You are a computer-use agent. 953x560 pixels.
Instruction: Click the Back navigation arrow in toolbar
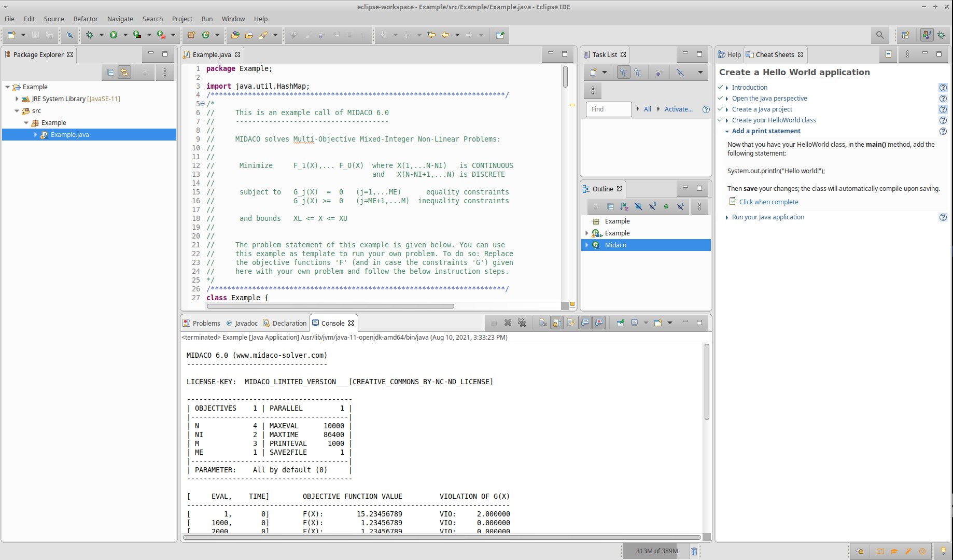pyautogui.click(x=445, y=35)
